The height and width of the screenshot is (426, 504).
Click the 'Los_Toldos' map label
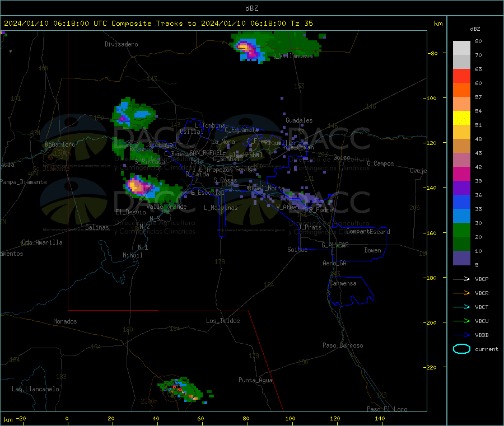[223, 321]
